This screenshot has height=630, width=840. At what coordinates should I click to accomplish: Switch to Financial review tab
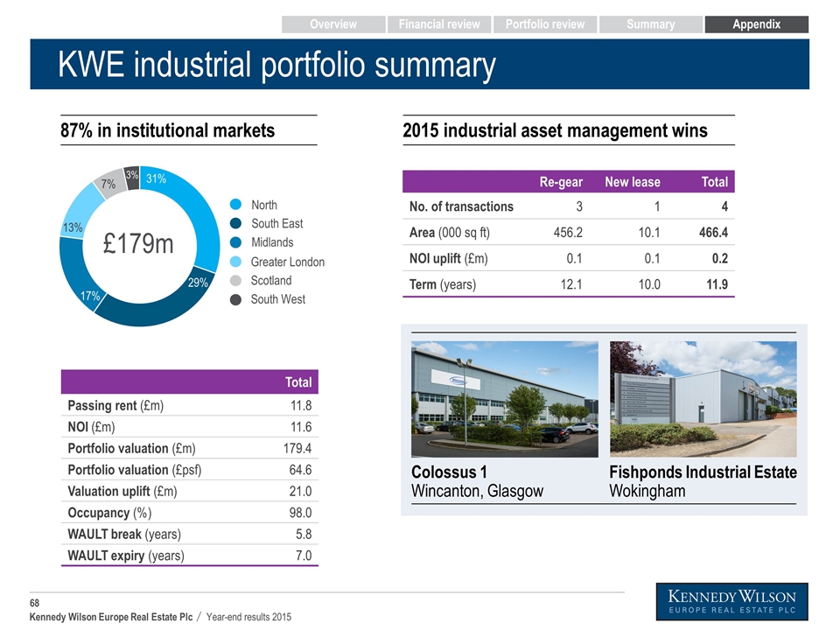[438, 24]
